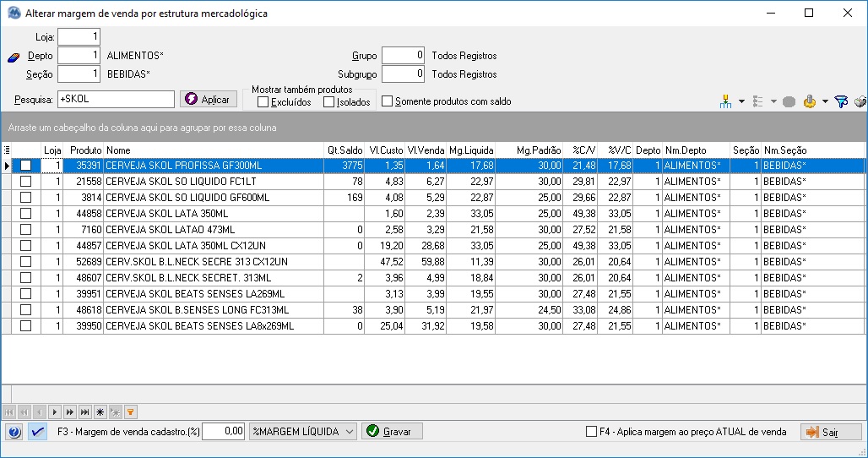Click the Seção number field

(79, 74)
